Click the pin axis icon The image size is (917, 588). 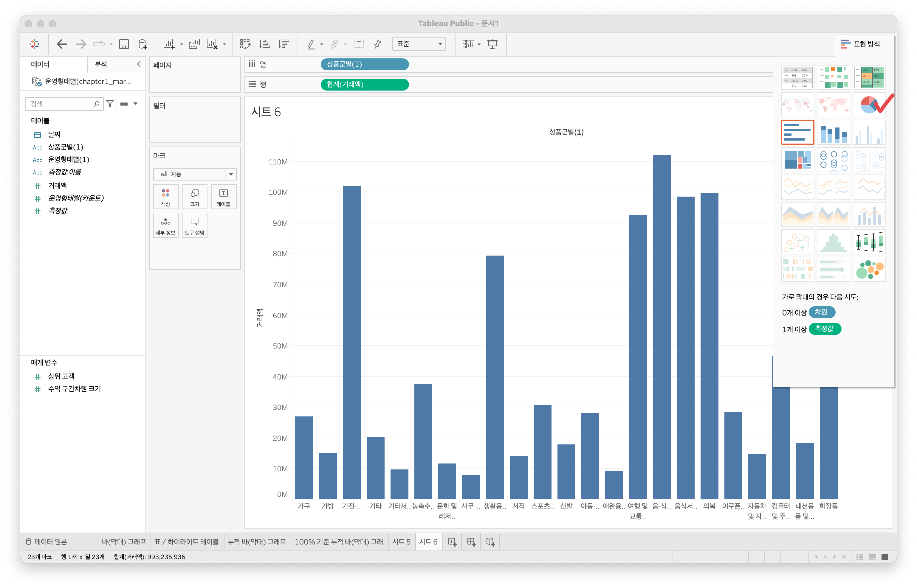point(377,44)
